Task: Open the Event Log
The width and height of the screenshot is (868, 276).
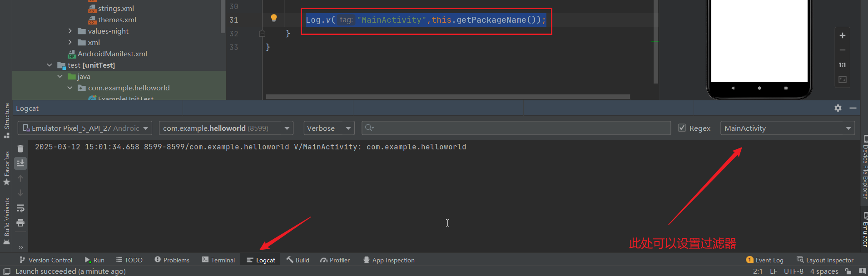Action: click(x=764, y=260)
